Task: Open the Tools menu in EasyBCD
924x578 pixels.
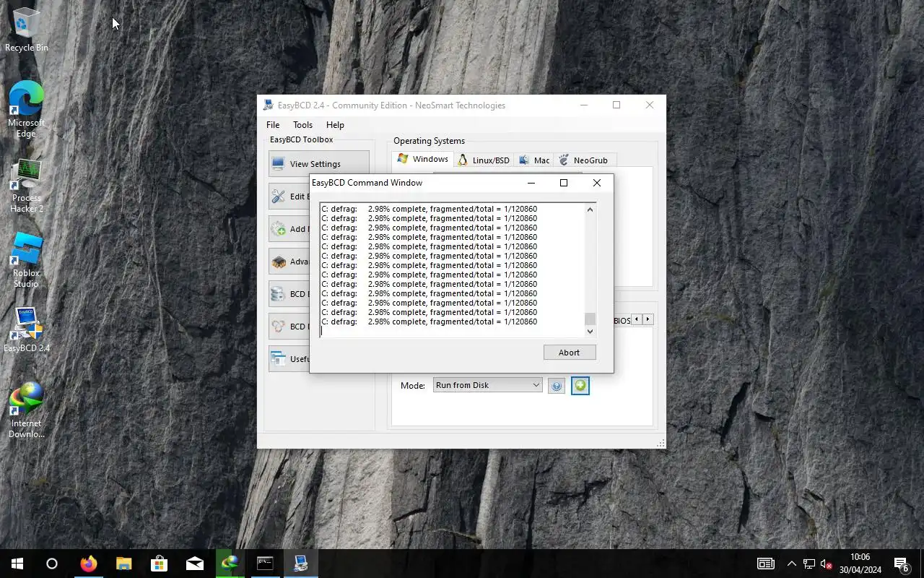Action: point(302,125)
